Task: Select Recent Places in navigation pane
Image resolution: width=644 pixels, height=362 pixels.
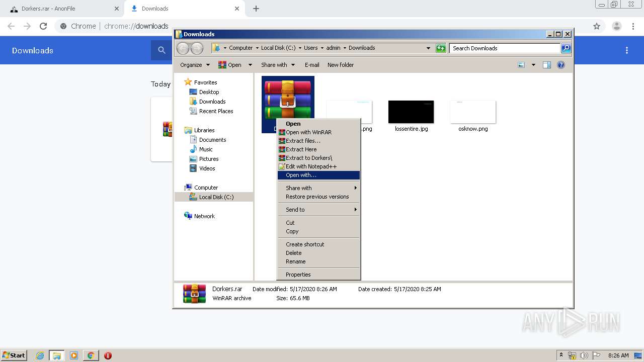Action: click(216, 111)
